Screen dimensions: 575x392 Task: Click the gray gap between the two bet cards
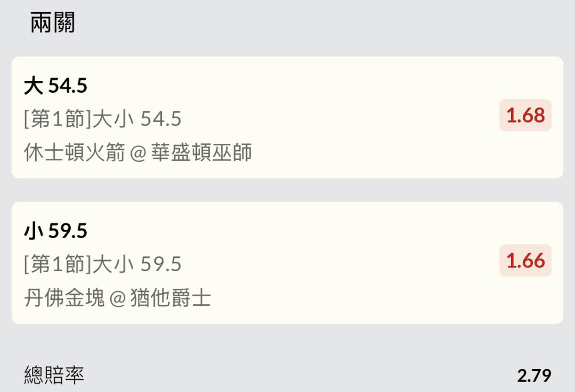coord(287,190)
